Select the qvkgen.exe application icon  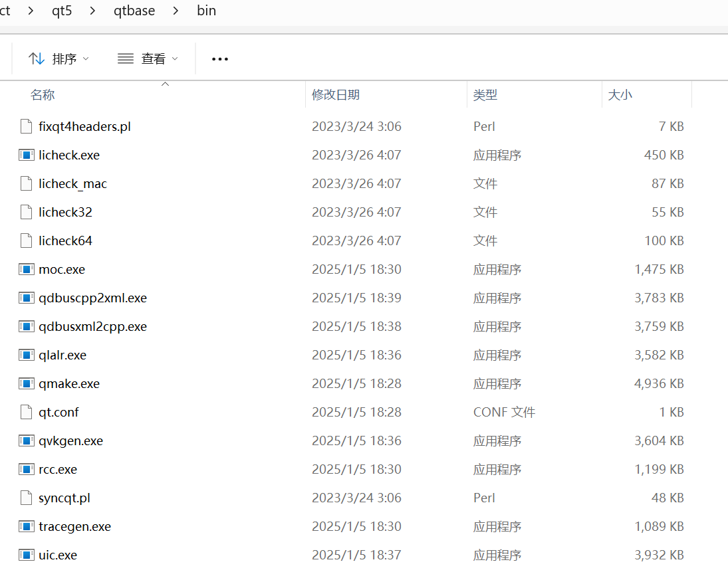[27, 440]
